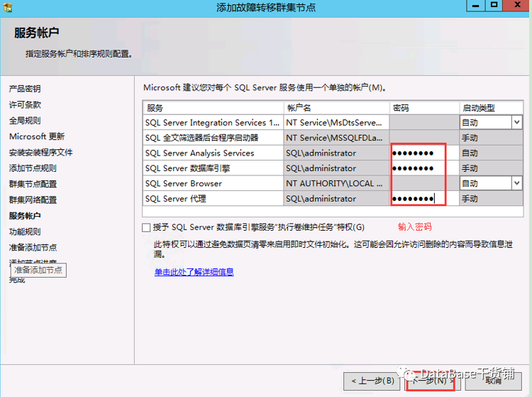Select the SQL Server 数据库引擎 service cell

coord(214,168)
